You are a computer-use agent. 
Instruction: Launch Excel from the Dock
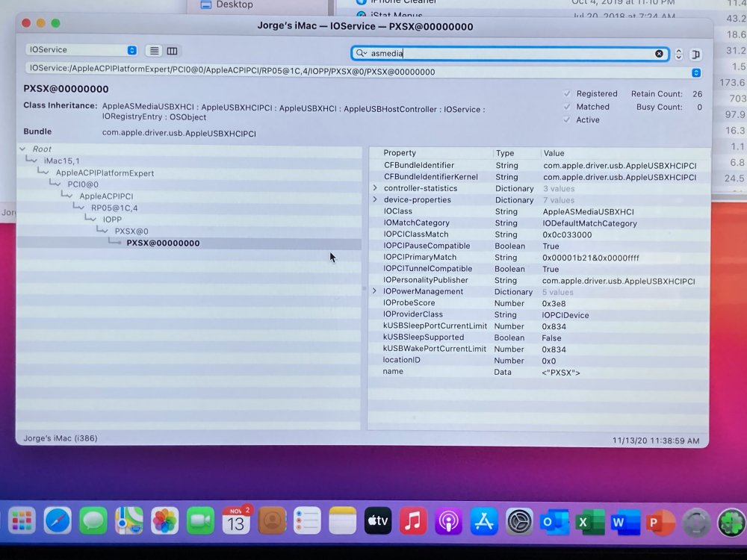590,523
